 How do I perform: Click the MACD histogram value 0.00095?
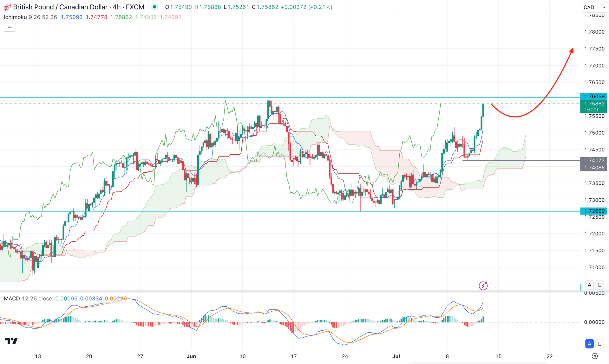coord(66,298)
